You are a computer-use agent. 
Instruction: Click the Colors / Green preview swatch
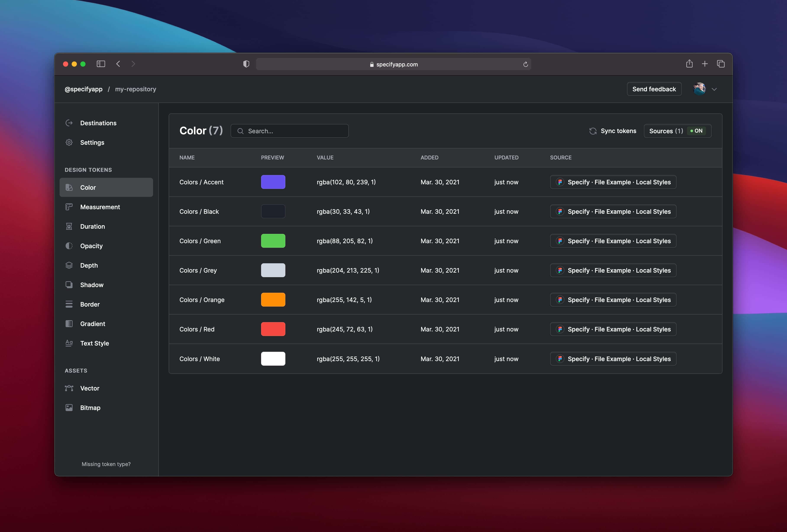pos(273,241)
